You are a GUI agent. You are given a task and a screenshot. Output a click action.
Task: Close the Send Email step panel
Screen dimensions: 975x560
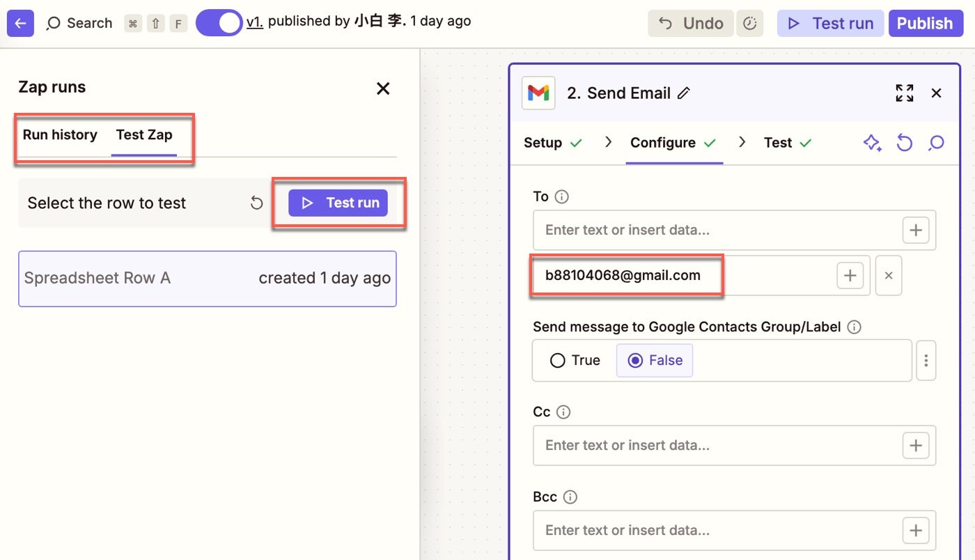(937, 93)
